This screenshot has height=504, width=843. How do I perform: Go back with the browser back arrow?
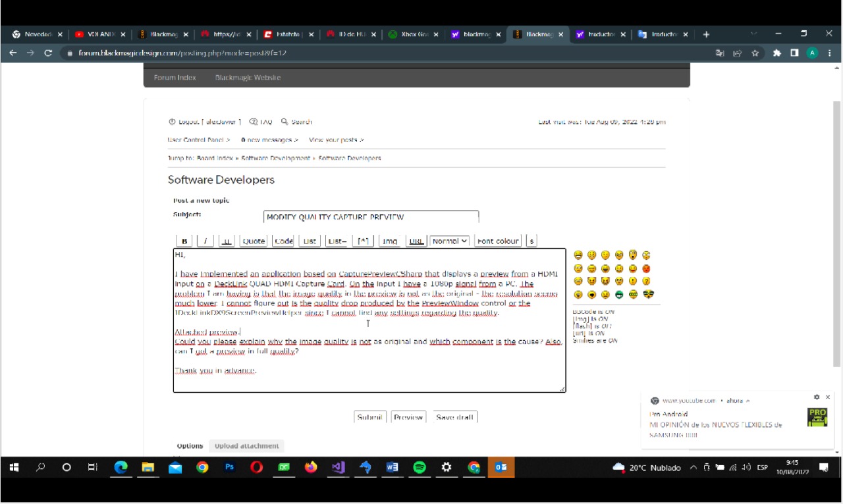(x=13, y=53)
